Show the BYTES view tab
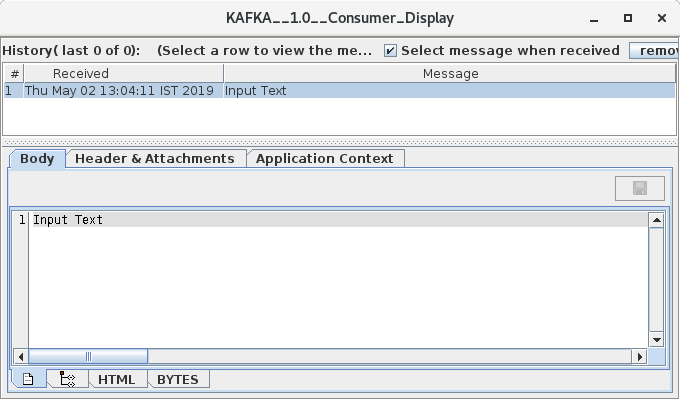 (x=178, y=379)
